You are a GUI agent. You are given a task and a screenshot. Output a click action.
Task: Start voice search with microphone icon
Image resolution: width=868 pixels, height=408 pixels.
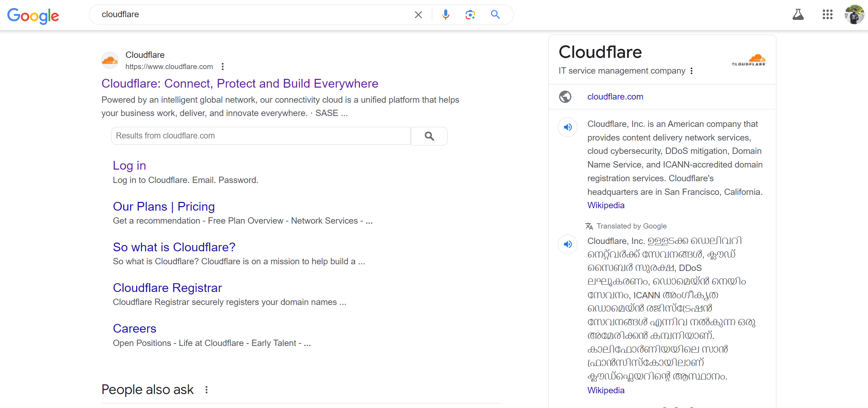point(446,14)
